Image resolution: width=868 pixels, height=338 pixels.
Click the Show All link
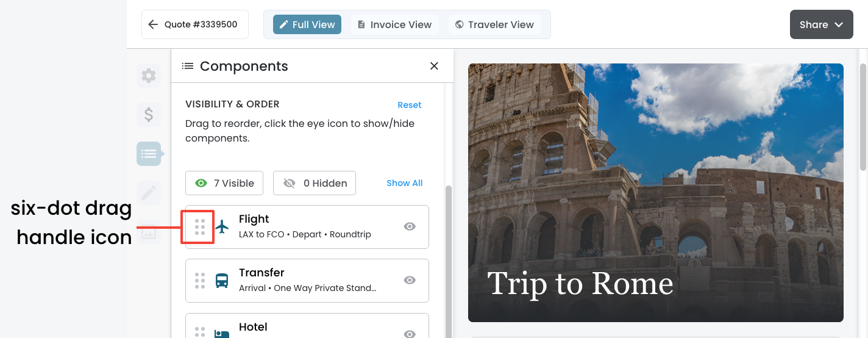coord(404,183)
